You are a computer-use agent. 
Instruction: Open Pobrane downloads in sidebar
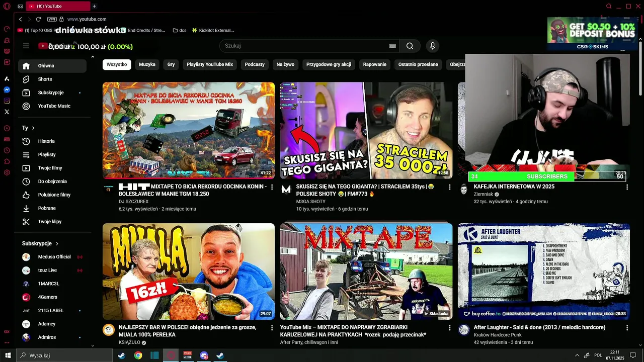(52, 208)
